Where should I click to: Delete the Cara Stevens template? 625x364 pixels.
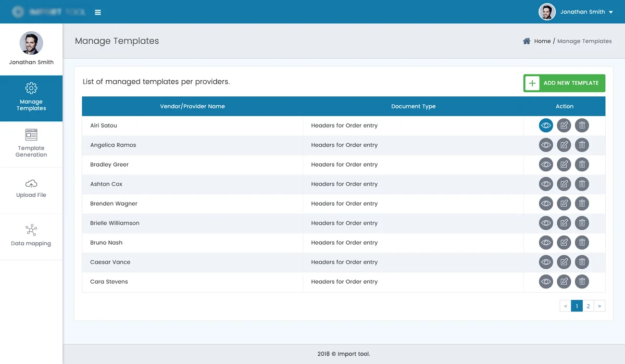[x=582, y=282]
